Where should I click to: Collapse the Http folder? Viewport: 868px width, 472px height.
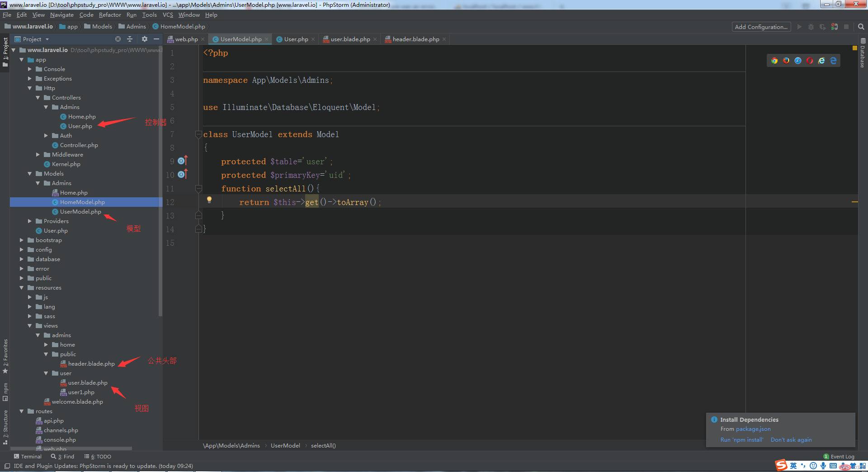click(x=30, y=88)
